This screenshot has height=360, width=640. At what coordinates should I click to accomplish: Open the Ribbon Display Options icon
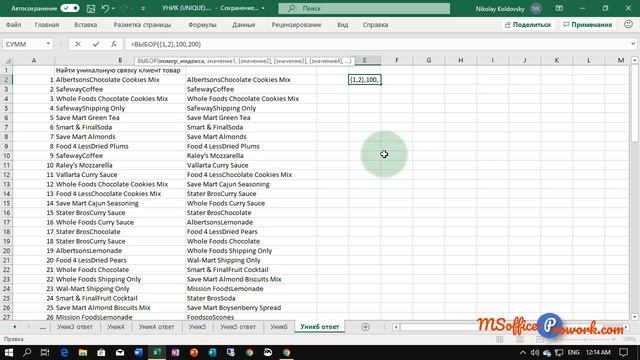click(559, 8)
